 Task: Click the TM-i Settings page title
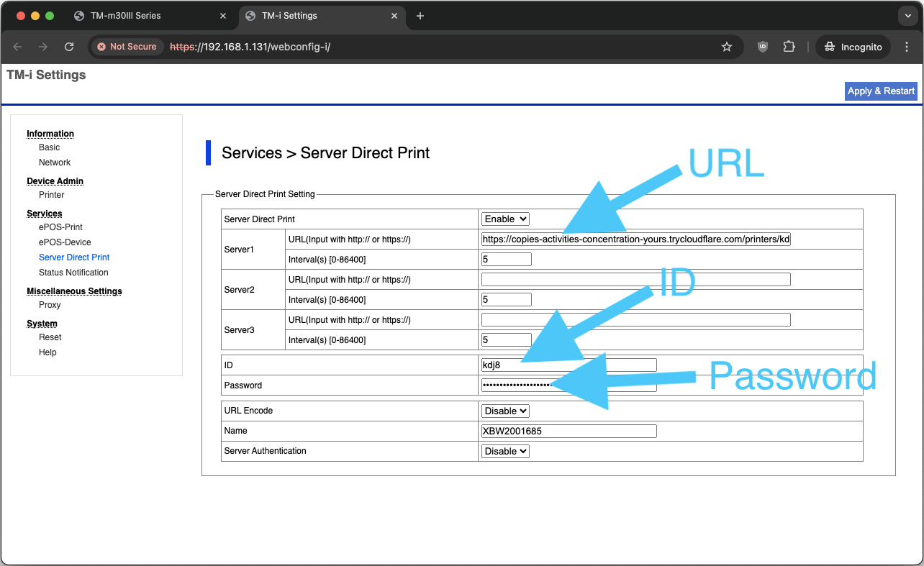tap(46, 75)
